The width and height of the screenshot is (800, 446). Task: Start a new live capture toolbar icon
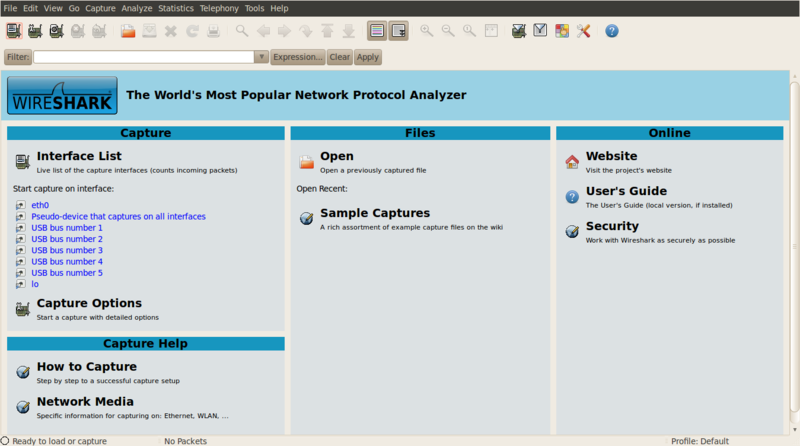(x=57, y=31)
